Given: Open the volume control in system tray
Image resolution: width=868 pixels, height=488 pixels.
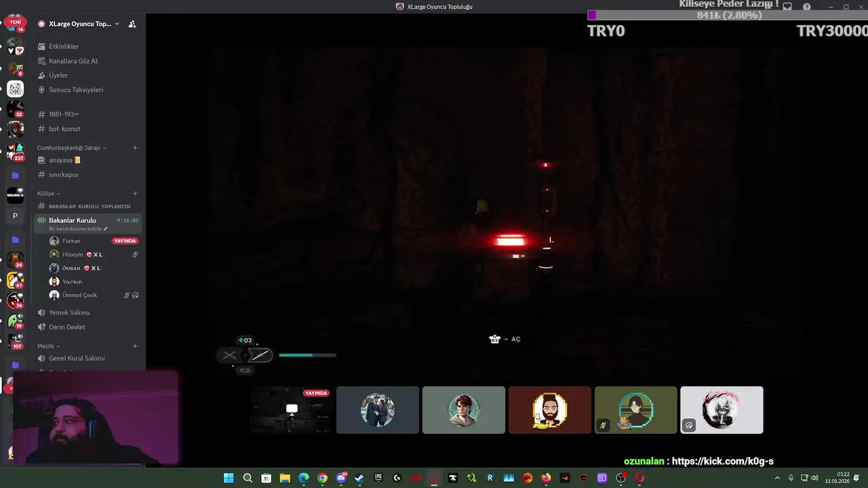Looking at the screenshot, I should (x=814, y=478).
